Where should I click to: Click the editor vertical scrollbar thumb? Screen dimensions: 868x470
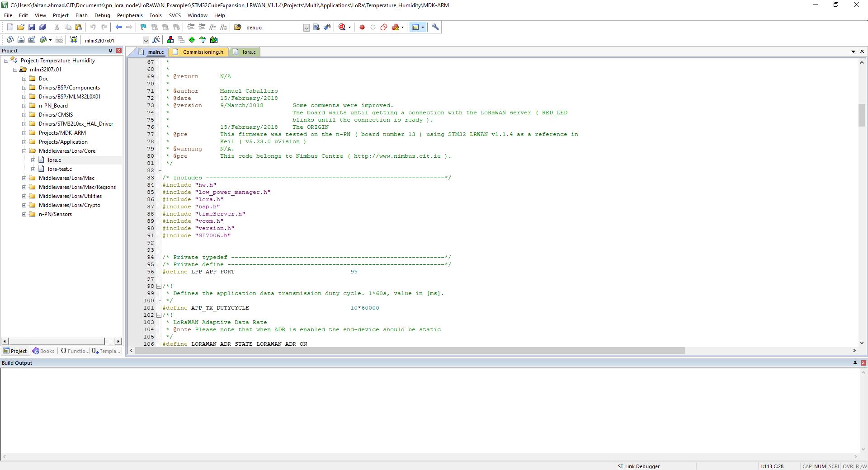click(862, 115)
